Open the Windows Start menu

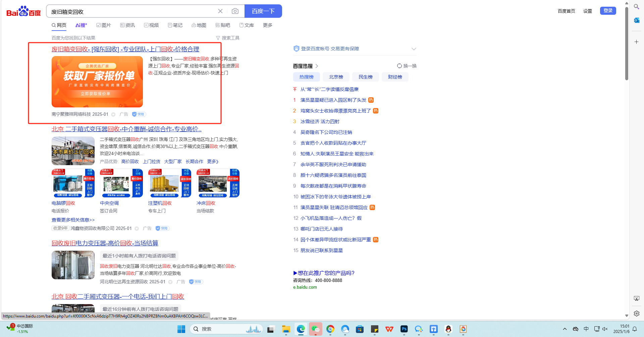click(181, 329)
